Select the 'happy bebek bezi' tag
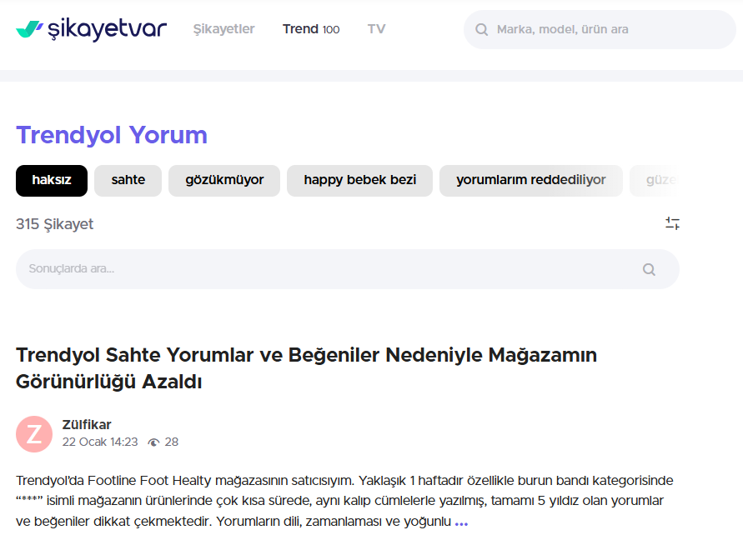The width and height of the screenshot is (743, 560). 359,180
